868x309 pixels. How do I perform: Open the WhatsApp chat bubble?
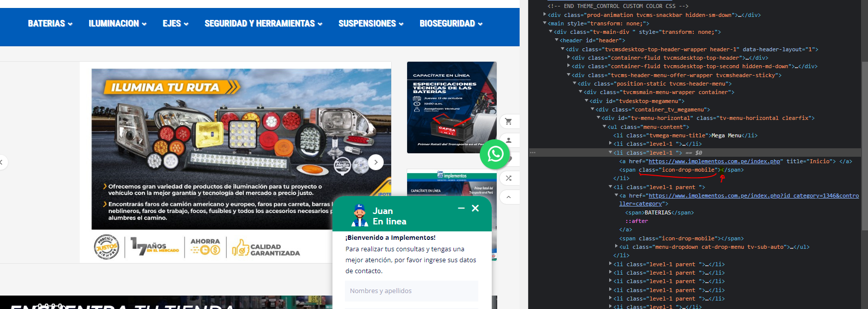pyautogui.click(x=495, y=154)
